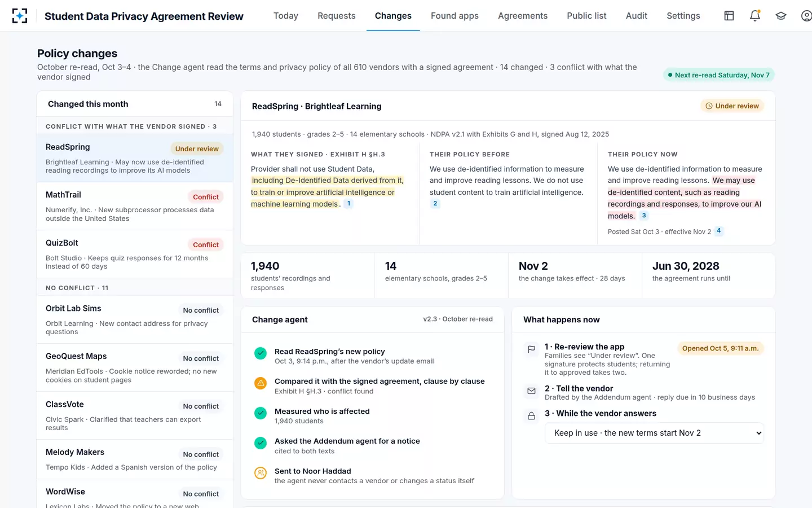Open citation 4 next to effective Nov 2

click(x=718, y=231)
